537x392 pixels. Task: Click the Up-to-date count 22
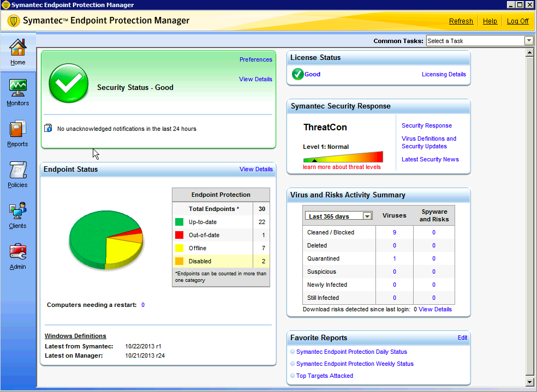(x=261, y=222)
